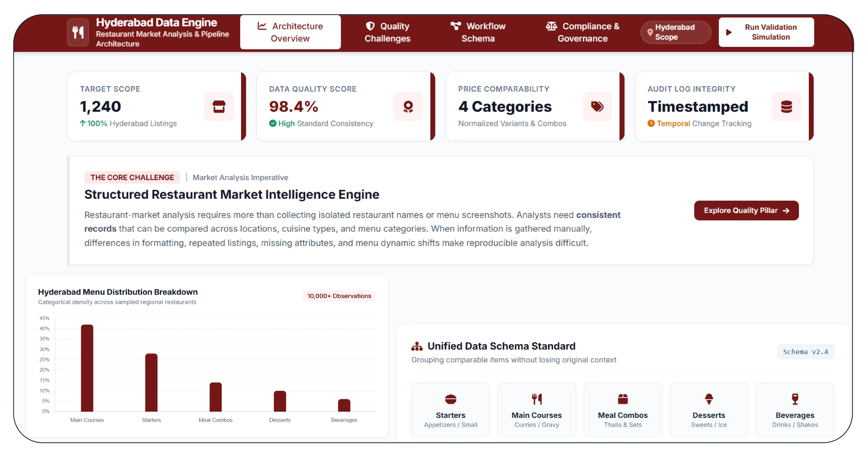Click the fork-and-knife app logo icon
This screenshot has height=457, width=868.
click(78, 32)
